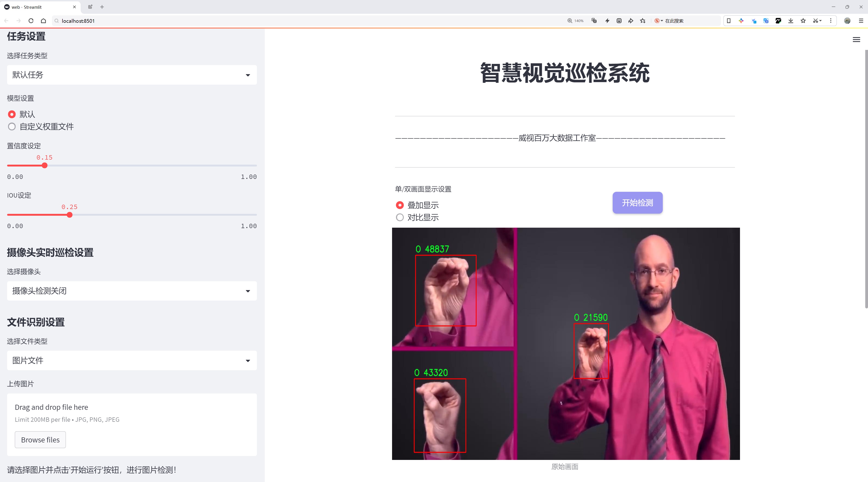The width and height of the screenshot is (868, 482).
Task: Click the browser forward arrow
Action: pyautogui.click(x=19, y=21)
